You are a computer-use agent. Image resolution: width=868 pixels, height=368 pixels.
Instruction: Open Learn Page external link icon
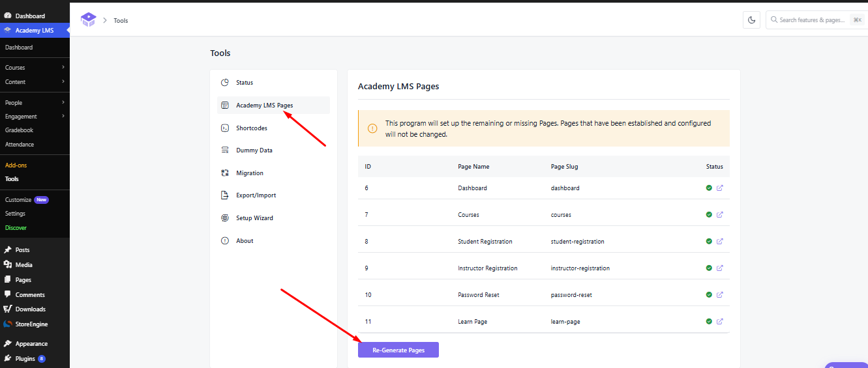pos(720,321)
